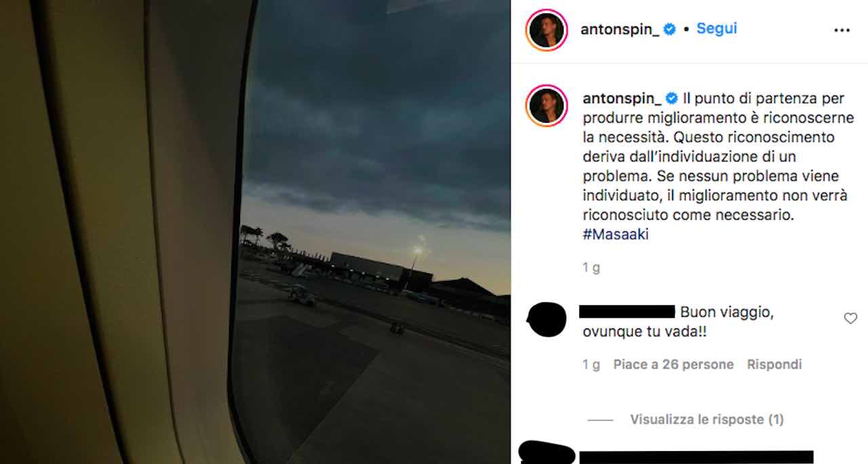Open antonspin_ profile picture in header
Viewport: 868px width, 464px height.
coord(547,30)
